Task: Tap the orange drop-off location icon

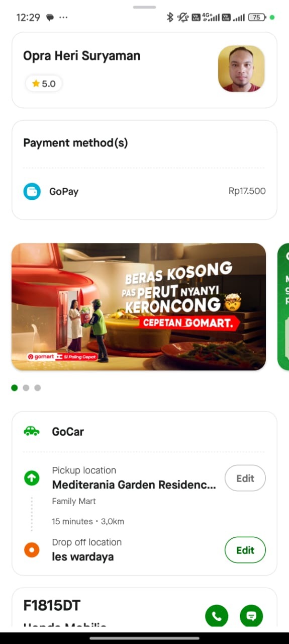Action: click(x=32, y=550)
